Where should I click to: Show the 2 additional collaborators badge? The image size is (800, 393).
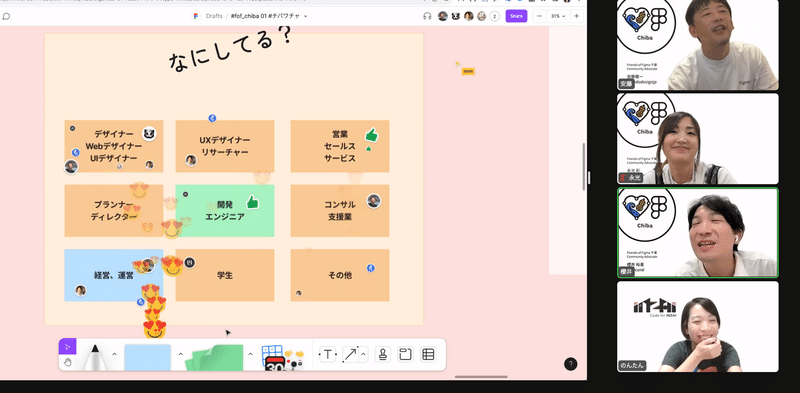[x=494, y=16]
